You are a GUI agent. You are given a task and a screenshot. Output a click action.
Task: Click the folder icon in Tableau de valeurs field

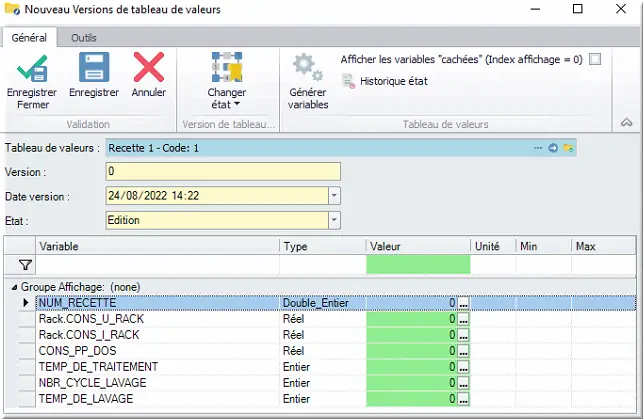(567, 148)
